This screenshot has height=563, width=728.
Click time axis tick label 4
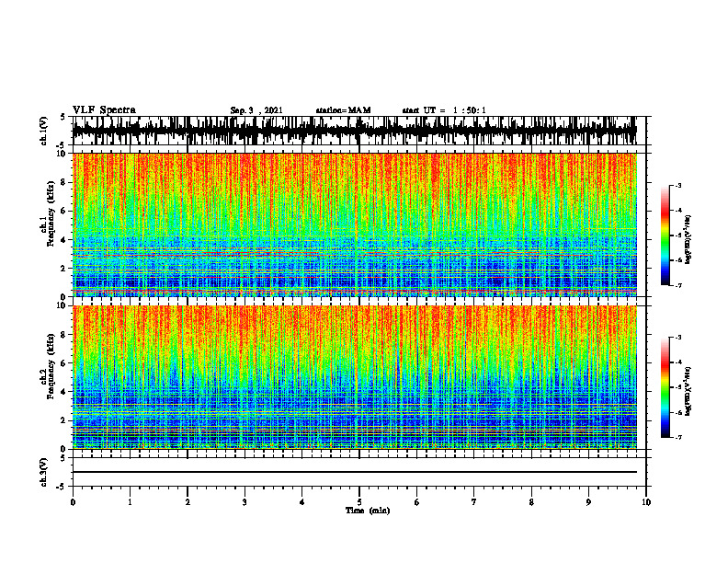pyautogui.click(x=302, y=502)
